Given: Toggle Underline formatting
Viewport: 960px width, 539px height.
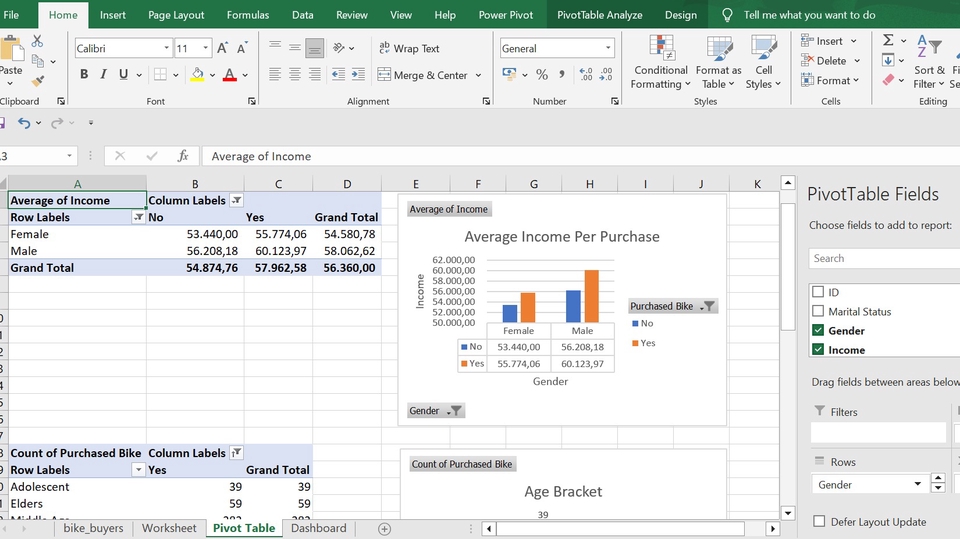Looking at the screenshot, I should pos(123,74).
